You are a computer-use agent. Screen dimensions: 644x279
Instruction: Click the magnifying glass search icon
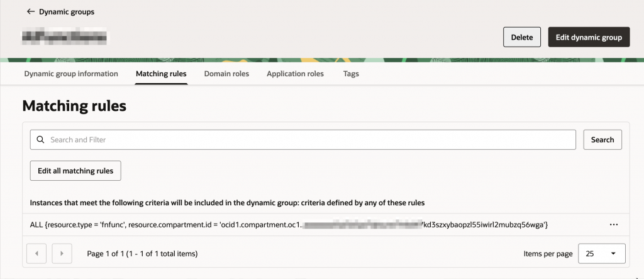pyautogui.click(x=41, y=140)
